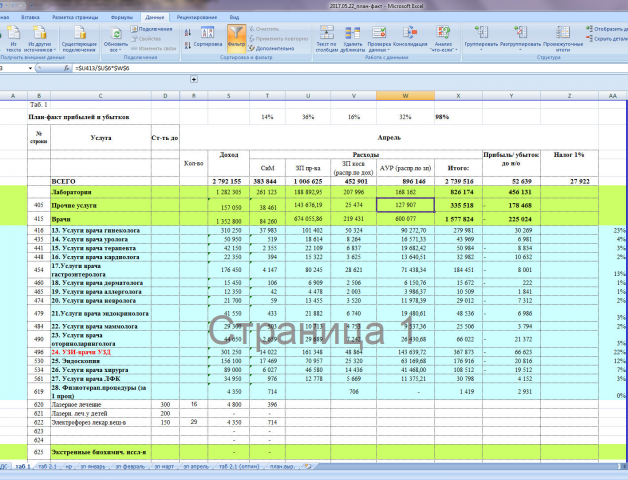Image resolution: width=628 pixels, height=480 pixels.
Task: Select the Данные ribbon tab
Action: pyautogui.click(x=155, y=18)
